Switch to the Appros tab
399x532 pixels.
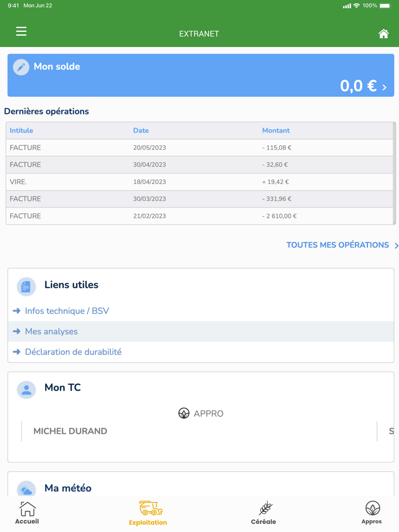click(372, 513)
